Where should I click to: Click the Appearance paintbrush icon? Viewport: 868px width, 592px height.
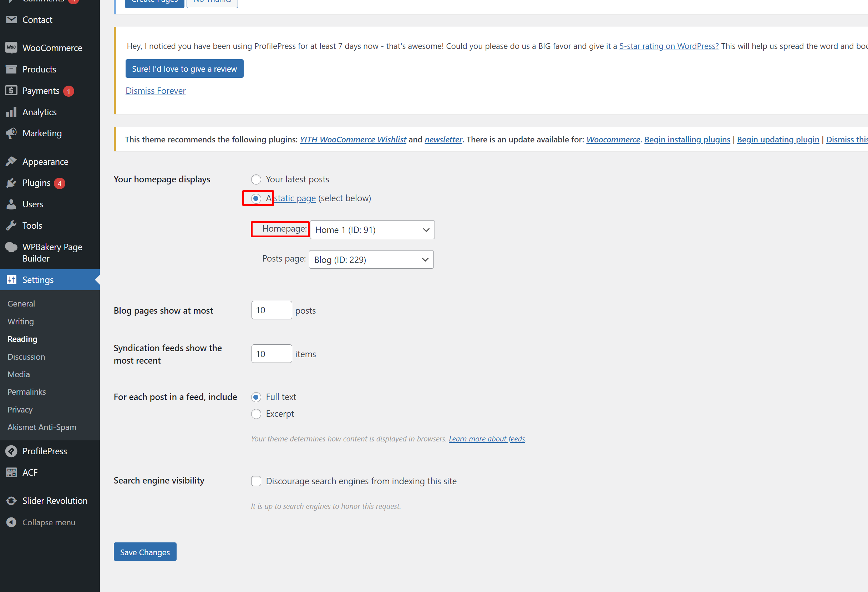[11, 161]
